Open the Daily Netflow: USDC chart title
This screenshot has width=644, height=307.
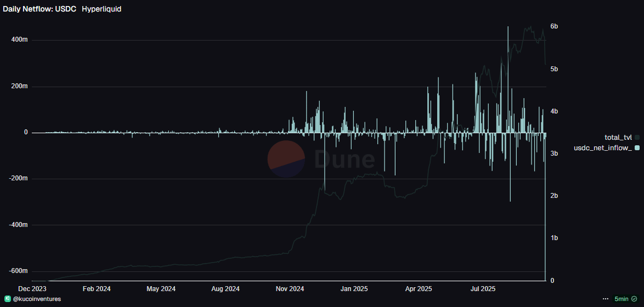(39, 9)
